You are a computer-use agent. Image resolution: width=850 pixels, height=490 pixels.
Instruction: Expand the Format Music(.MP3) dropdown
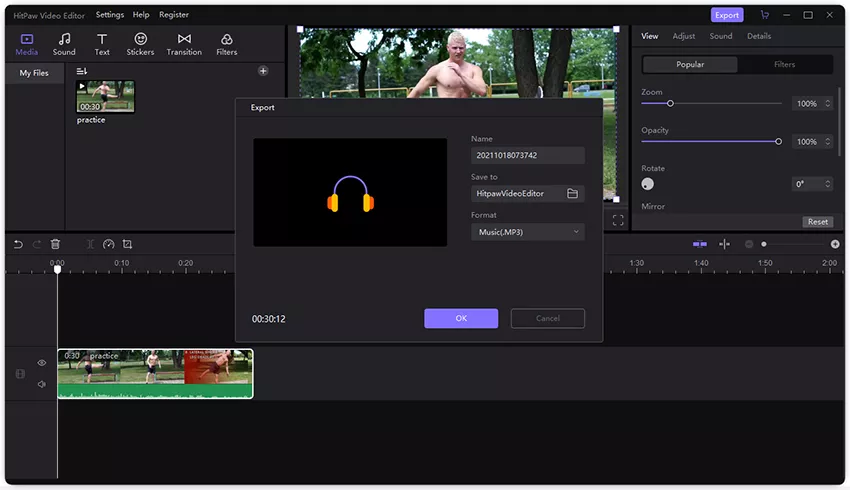tap(528, 232)
